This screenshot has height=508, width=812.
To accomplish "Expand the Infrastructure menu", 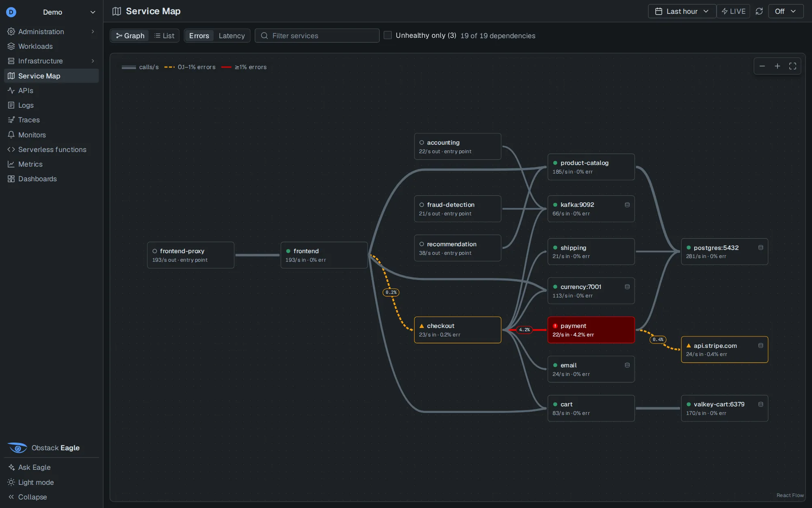I will click(x=51, y=61).
